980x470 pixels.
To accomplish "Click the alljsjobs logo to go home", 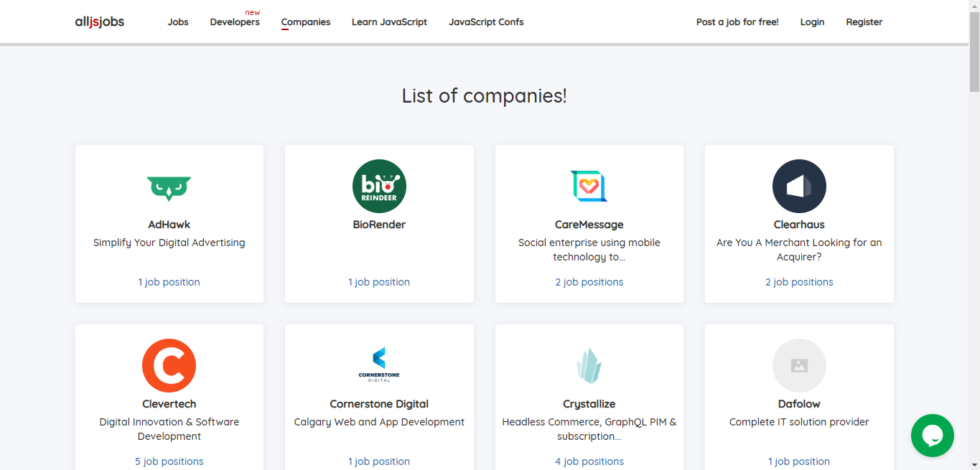I will [100, 22].
